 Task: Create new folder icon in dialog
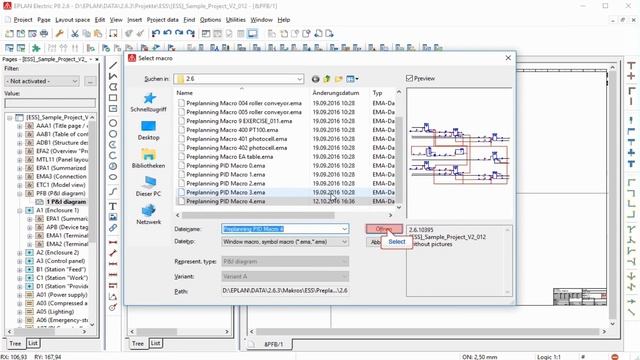coord(338,79)
